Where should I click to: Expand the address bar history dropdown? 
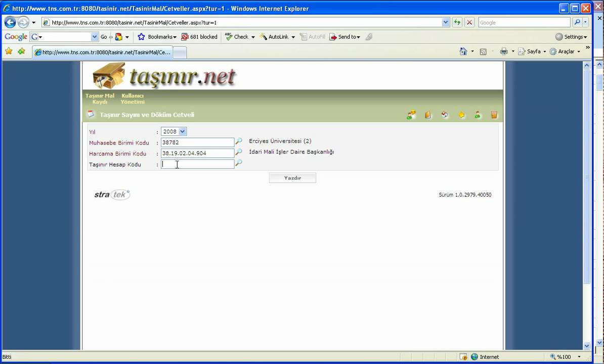[x=446, y=22]
